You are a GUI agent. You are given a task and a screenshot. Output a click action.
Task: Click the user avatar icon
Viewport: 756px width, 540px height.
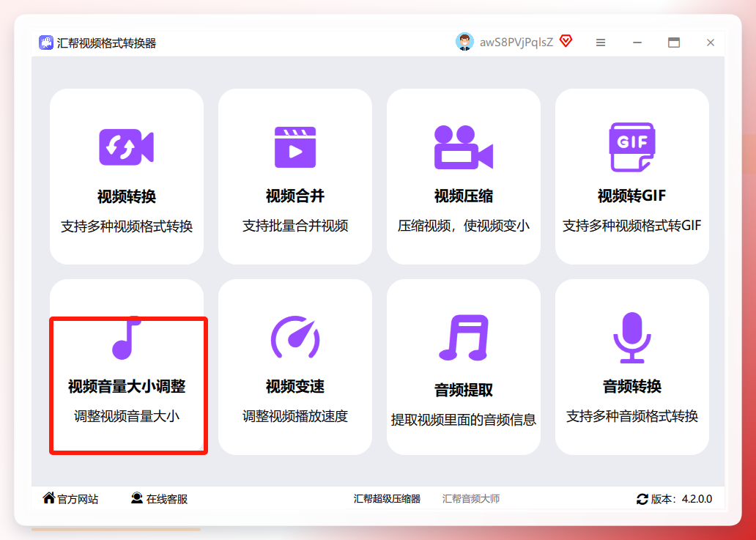tap(464, 42)
